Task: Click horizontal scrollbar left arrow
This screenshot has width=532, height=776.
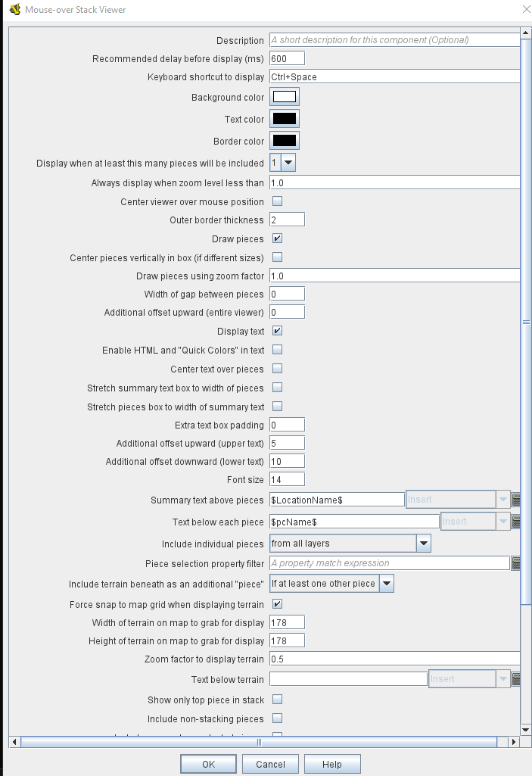Action: (x=14, y=742)
